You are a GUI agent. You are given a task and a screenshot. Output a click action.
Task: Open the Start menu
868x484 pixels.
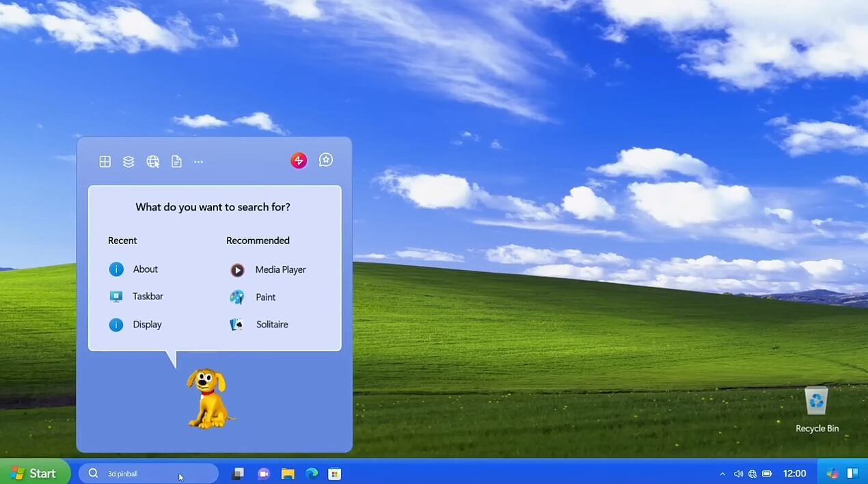(34, 473)
